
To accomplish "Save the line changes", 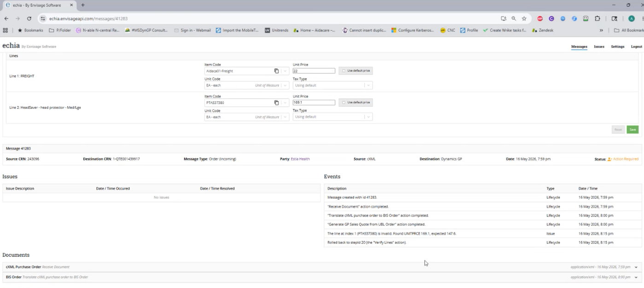I will coord(632,130).
